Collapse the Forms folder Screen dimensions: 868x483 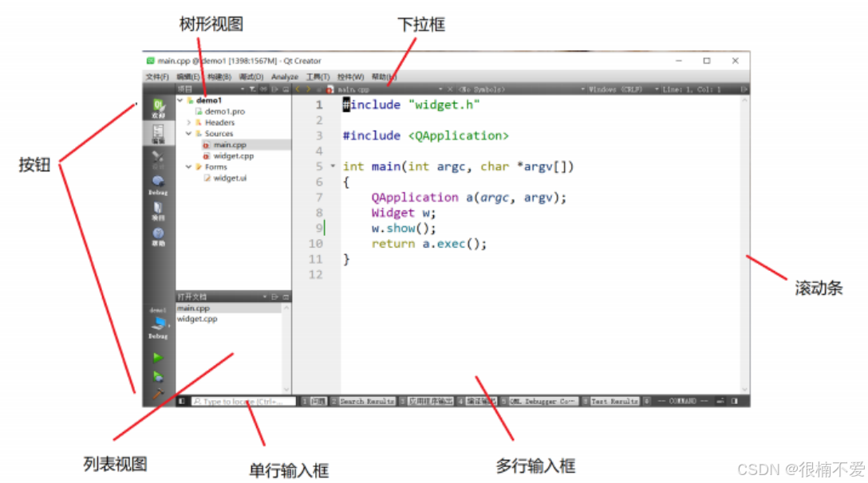(x=189, y=167)
